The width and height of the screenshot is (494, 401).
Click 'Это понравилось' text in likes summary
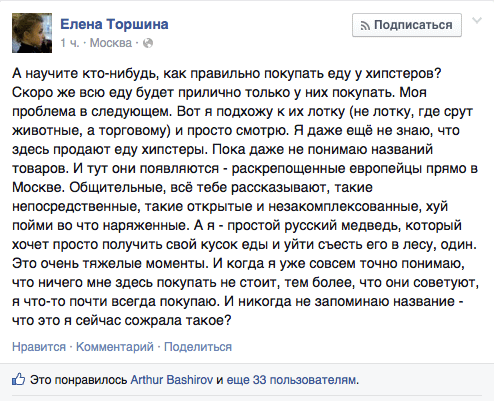79,380
